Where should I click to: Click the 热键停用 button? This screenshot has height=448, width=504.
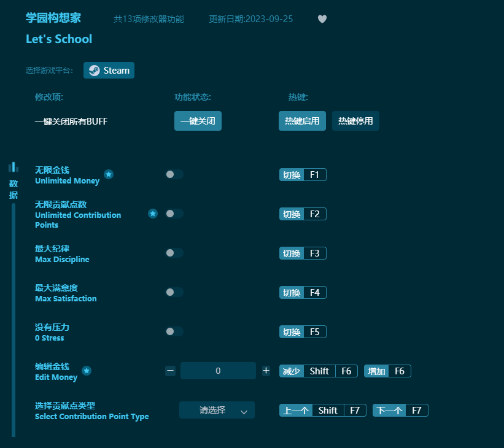pos(355,121)
